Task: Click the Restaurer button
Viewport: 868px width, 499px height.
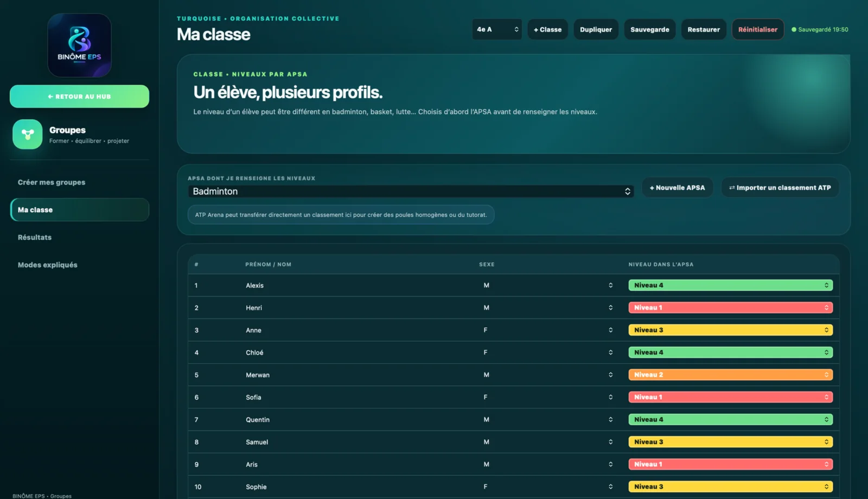Action: click(x=704, y=29)
